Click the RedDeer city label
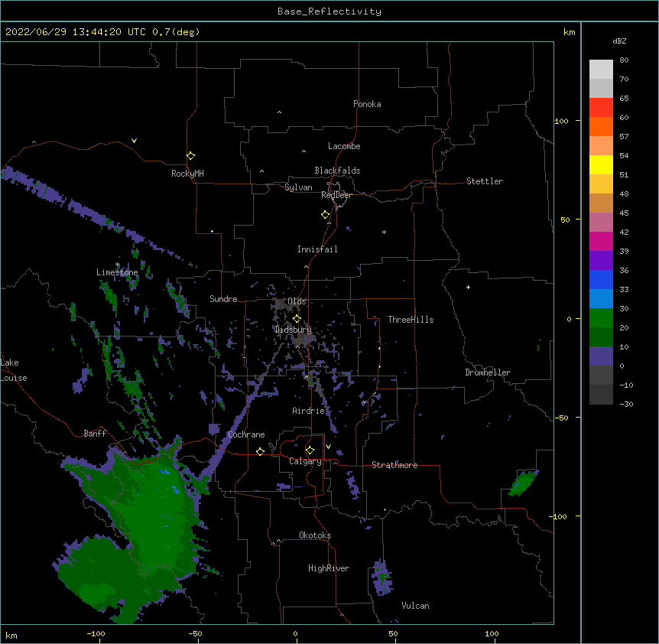Image resolution: width=659 pixels, height=644 pixels. [337, 195]
